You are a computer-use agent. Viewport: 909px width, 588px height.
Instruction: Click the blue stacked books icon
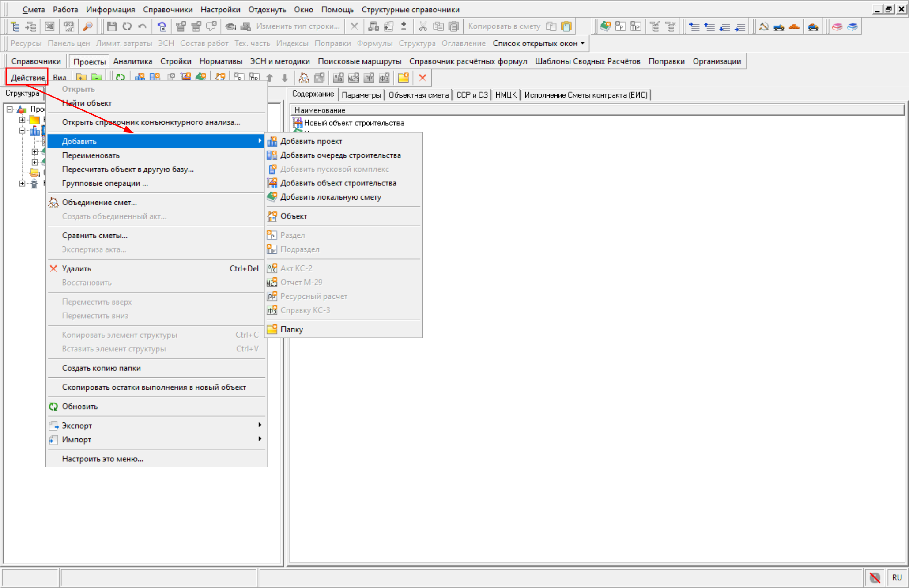tap(852, 26)
